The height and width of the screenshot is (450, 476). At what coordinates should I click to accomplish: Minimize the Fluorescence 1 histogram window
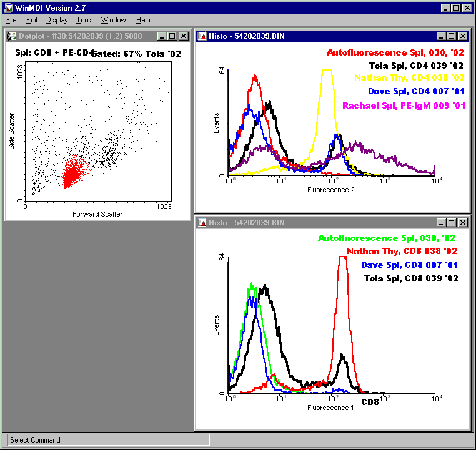[x=442, y=223]
